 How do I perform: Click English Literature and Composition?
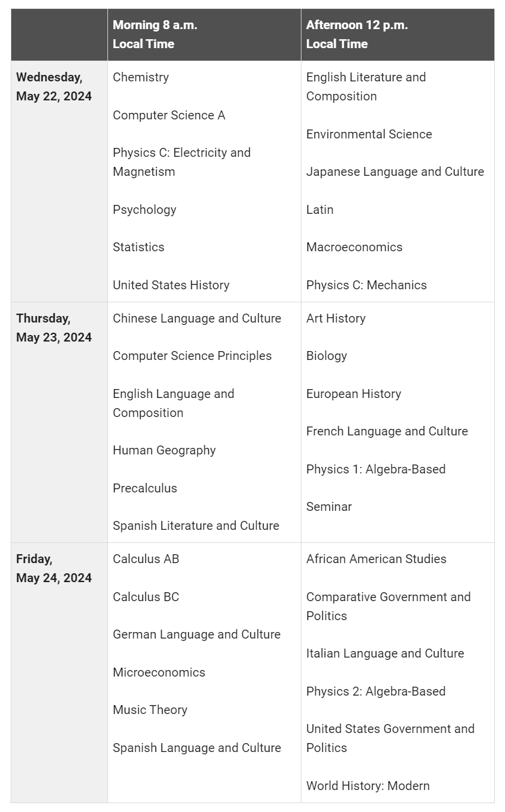click(366, 87)
